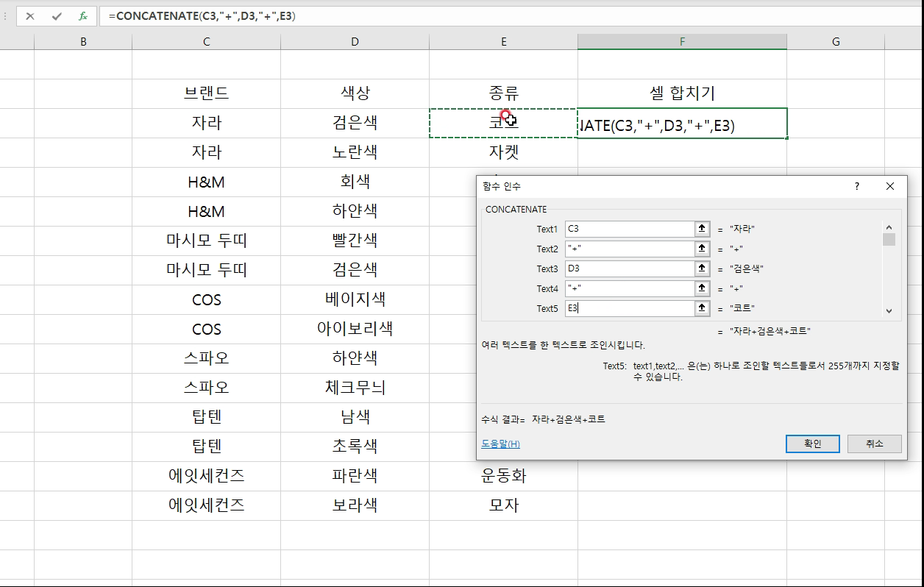The height and width of the screenshot is (587, 924).
Task: Select column C header
Action: (x=206, y=42)
